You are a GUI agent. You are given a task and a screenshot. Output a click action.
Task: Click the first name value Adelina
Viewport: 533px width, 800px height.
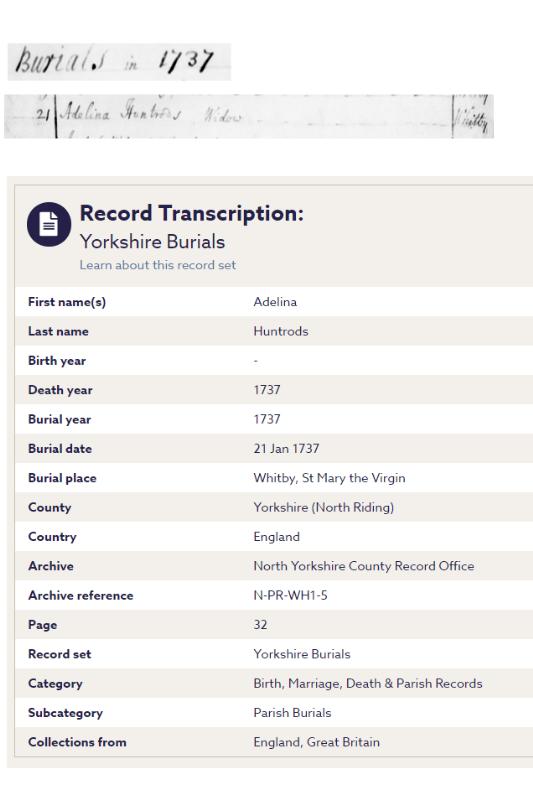[275, 302]
